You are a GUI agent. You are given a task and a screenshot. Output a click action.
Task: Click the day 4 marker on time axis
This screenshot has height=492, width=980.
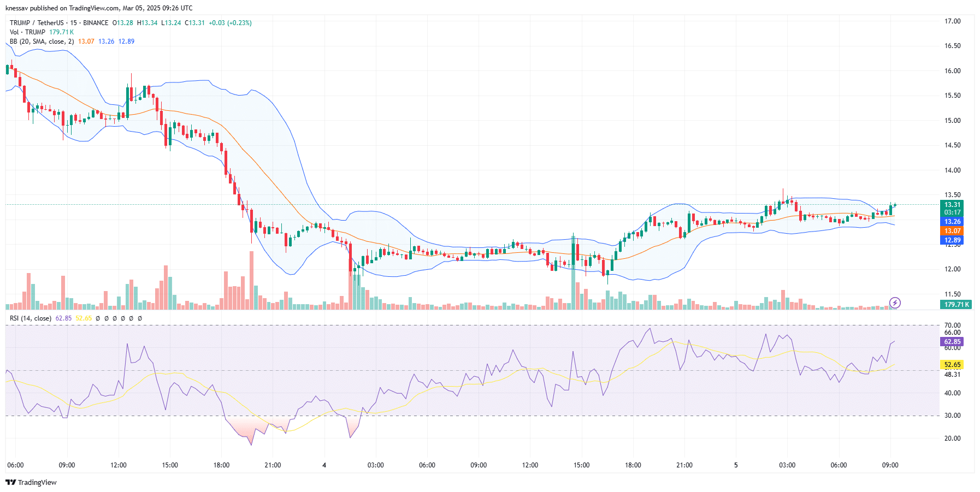(x=324, y=465)
